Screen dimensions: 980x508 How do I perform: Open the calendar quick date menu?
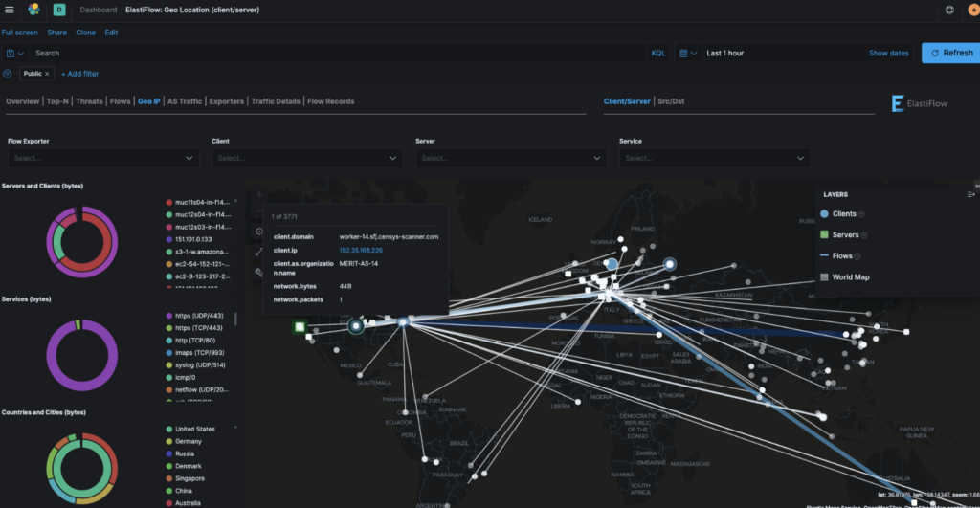pos(687,54)
